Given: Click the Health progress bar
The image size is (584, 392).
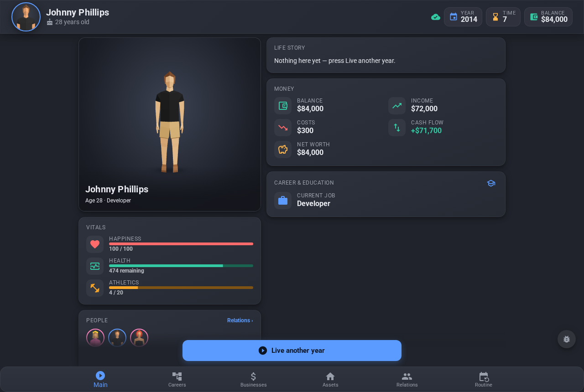Looking at the screenshot, I should coord(181,266).
